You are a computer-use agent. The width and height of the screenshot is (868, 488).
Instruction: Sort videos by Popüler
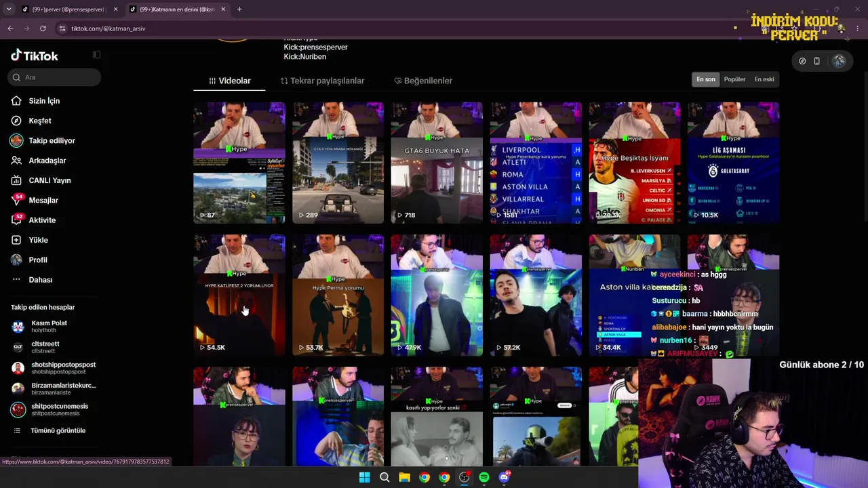coord(734,79)
